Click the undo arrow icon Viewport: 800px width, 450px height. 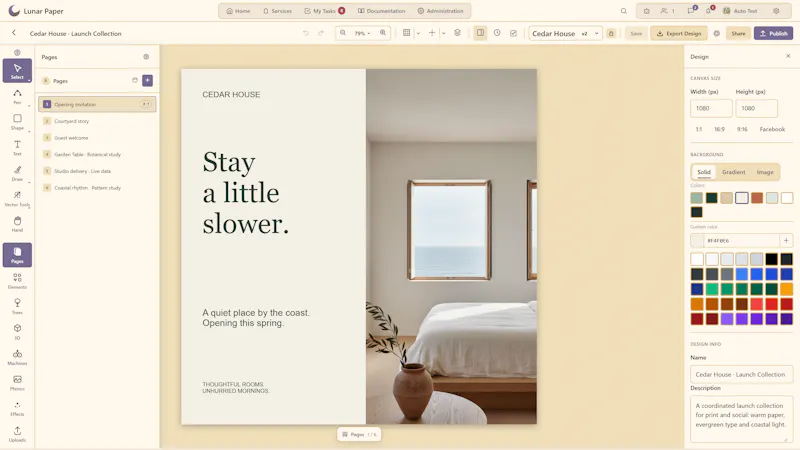click(x=306, y=33)
